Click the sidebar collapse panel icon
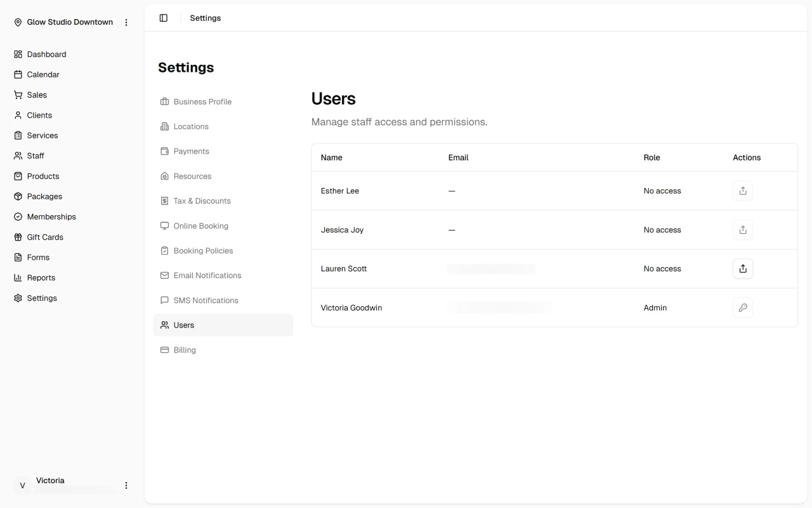This screenshot has width=812, height=508. 164,18
